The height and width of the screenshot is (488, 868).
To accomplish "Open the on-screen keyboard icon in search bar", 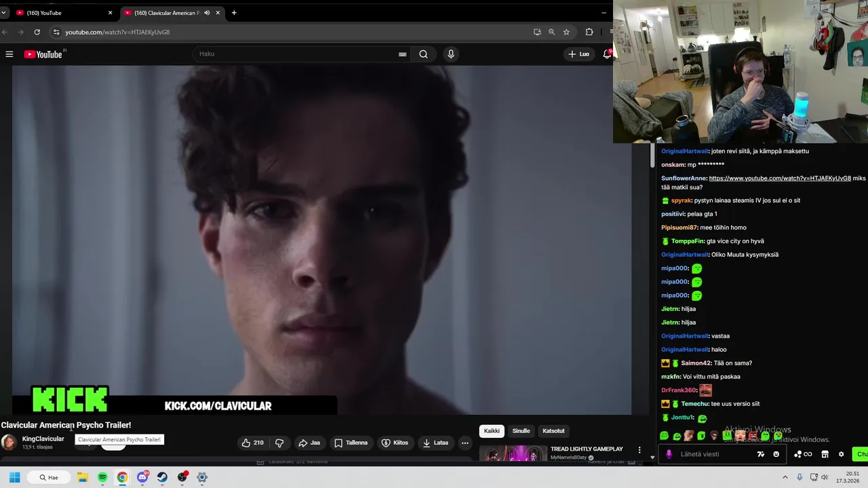I will (x=402, y=54).
